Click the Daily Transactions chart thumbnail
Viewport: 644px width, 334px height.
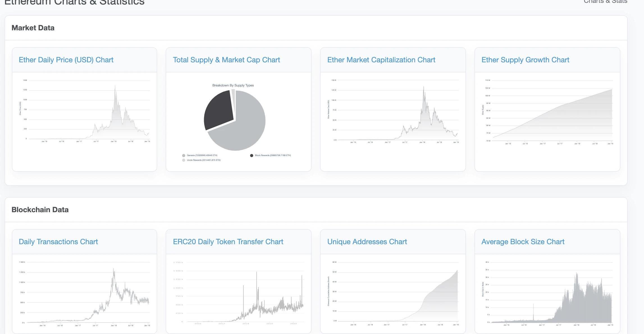[84, 293]
